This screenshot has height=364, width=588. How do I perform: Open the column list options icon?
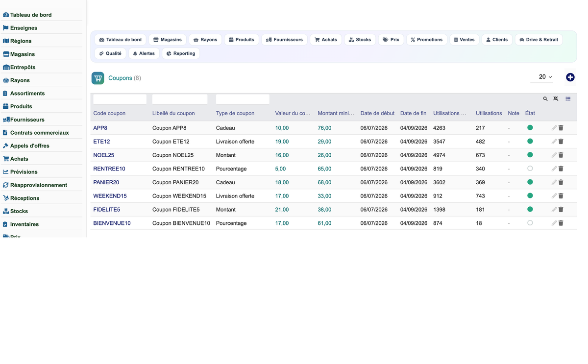click(568, 99)
